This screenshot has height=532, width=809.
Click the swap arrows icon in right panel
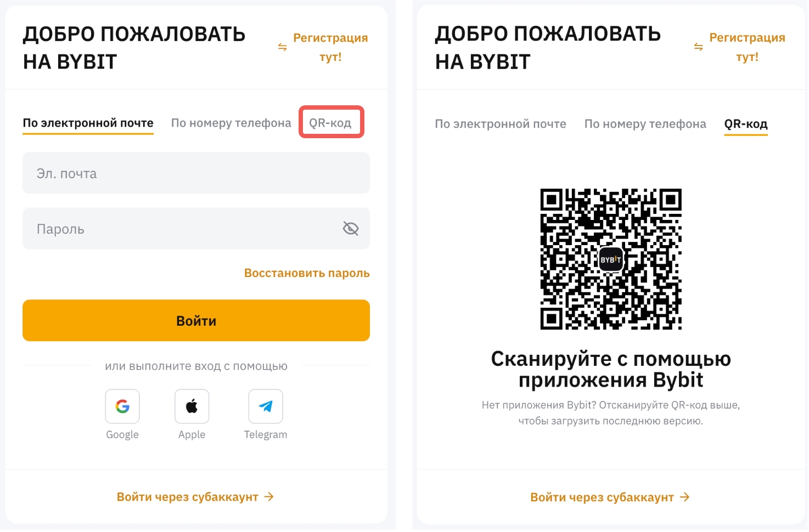click(x=698, y=47)
